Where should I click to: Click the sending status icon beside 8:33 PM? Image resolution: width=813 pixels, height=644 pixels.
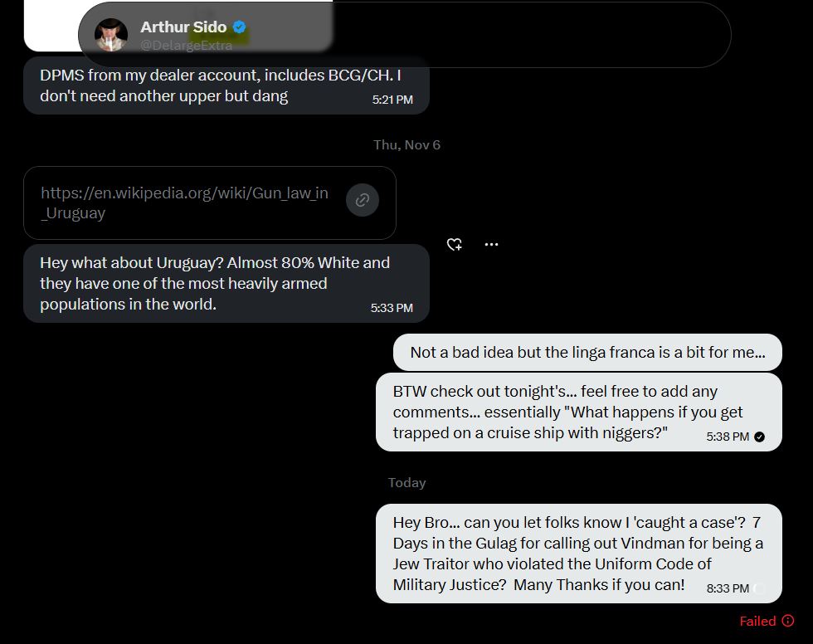[x=760, y=588]
